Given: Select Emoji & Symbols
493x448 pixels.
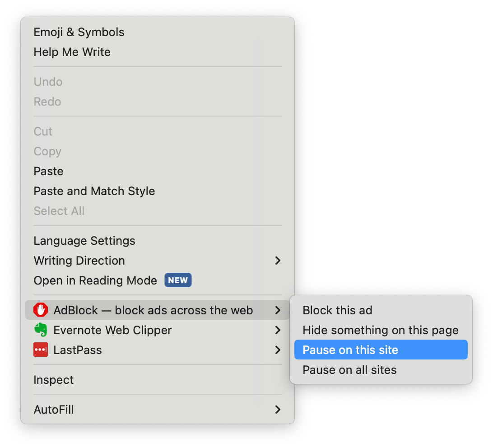Looking at the screenshot, I should (79, 32).
